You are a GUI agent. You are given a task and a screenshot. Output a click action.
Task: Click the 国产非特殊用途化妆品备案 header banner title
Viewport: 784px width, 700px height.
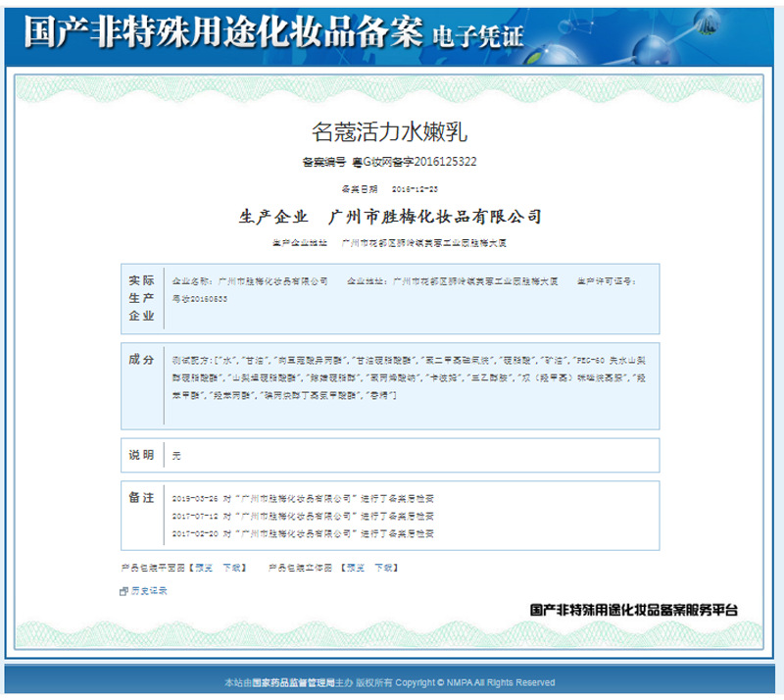point(223,32)
